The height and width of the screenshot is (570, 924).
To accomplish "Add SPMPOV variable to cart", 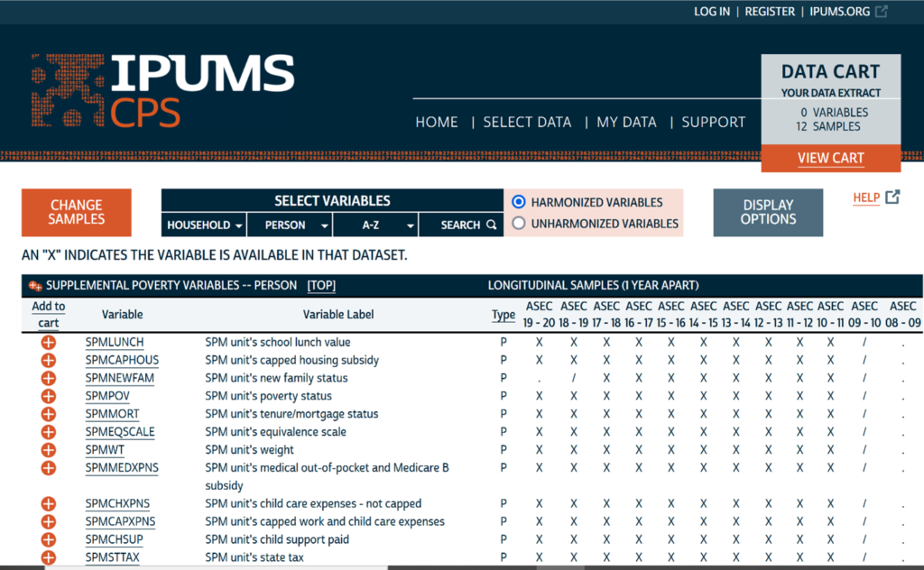I will [49, 396].
